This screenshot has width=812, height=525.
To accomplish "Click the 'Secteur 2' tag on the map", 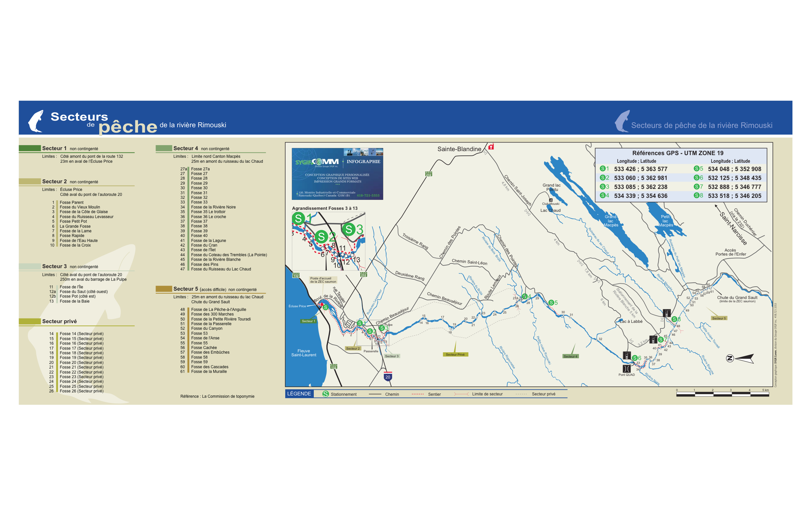I will (x=353, y=349).
